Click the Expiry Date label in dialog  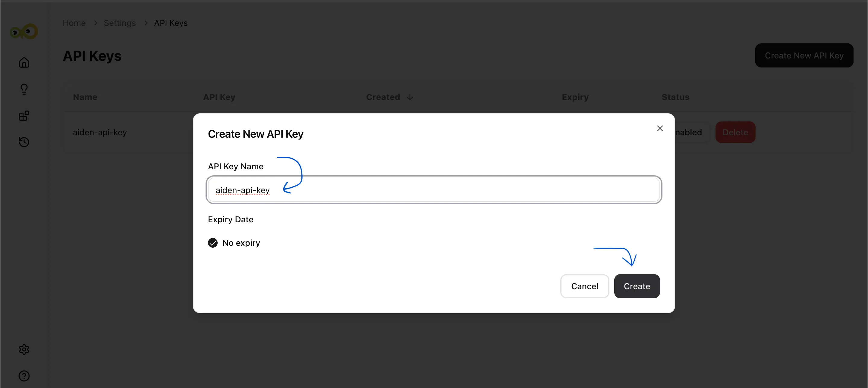[x=231, y=220]
